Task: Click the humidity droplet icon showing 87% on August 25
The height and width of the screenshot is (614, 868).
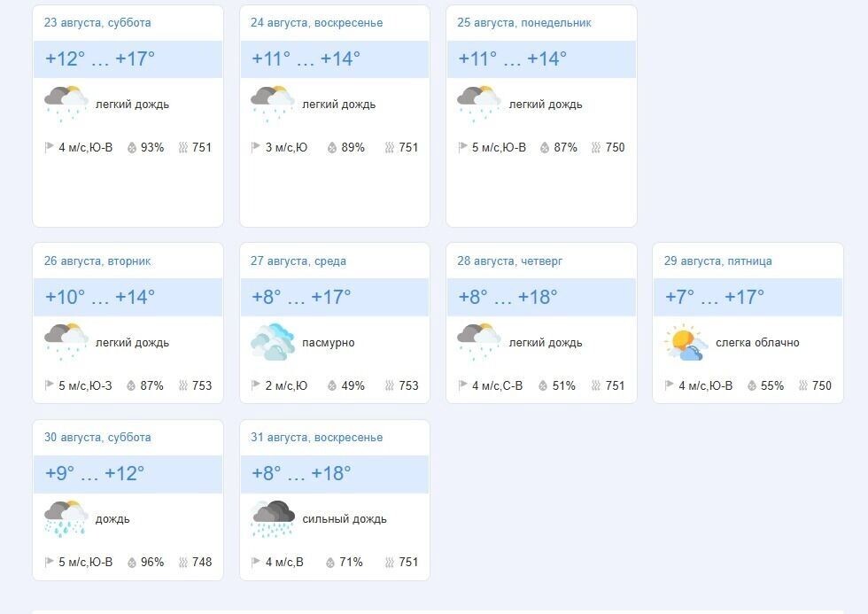Action: click(547, 147)
